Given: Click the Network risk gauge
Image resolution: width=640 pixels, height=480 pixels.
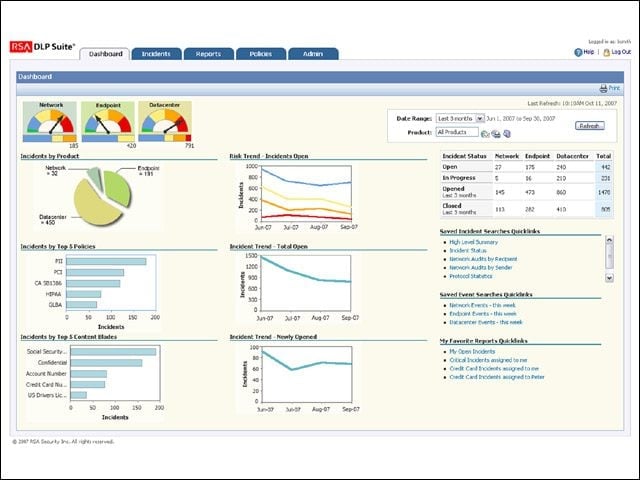Looking at the screenshot, I should tap(50, 122).
